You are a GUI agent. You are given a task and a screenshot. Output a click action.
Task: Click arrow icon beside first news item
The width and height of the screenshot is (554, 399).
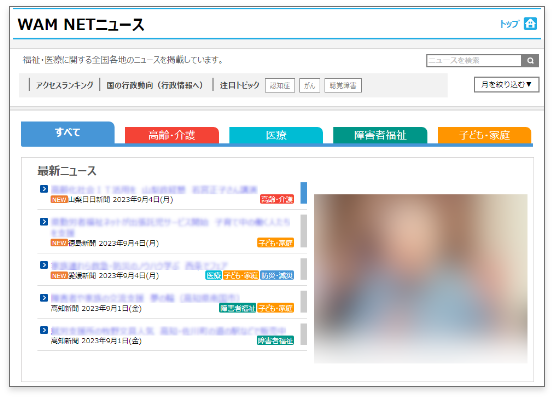click(44, 189)
